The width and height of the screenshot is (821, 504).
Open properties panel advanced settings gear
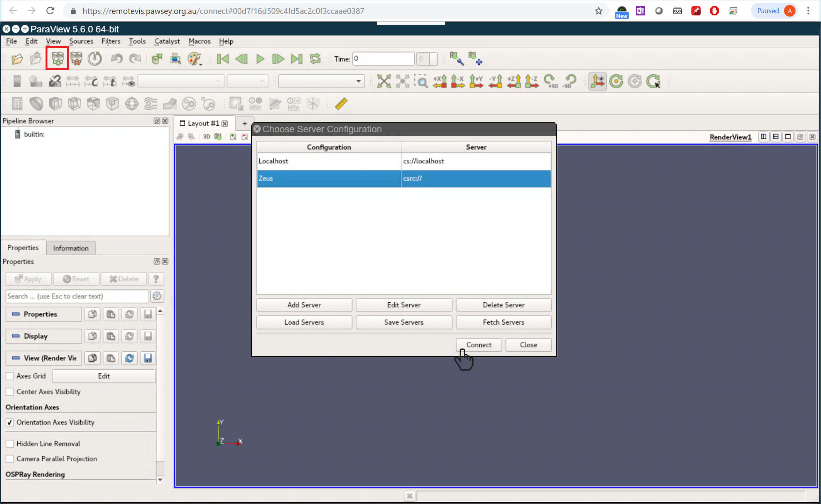pyautogui.click(x=157, y=296)
